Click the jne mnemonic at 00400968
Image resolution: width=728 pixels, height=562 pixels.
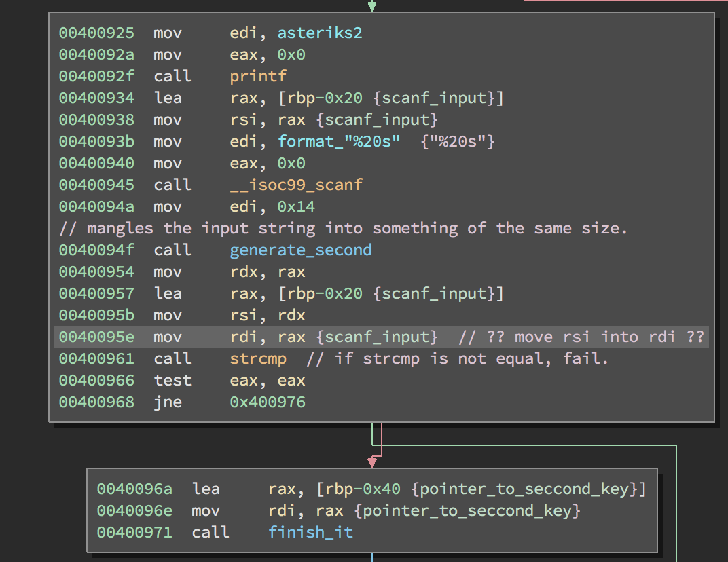tap(168, 402)
